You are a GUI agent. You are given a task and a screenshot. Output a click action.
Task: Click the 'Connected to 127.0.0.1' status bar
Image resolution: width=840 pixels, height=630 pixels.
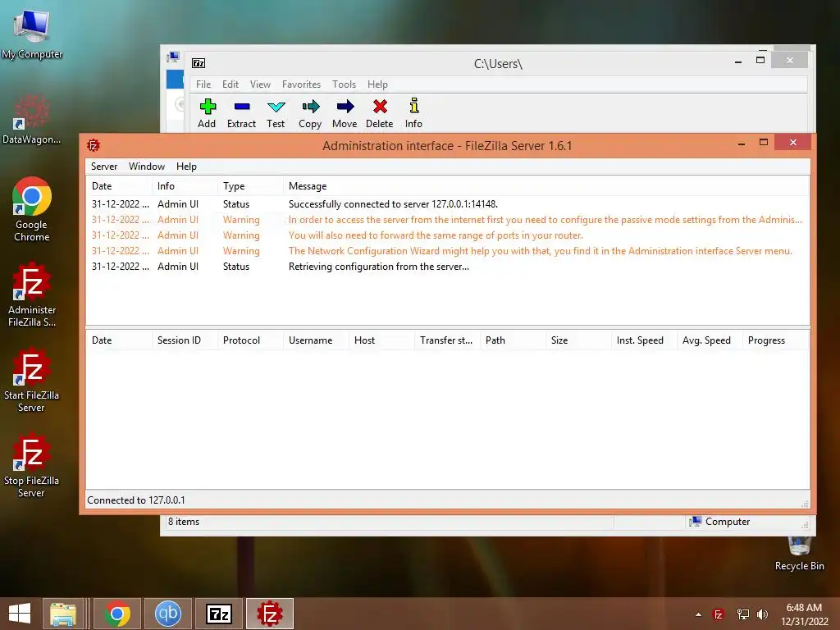tap(136, 500)
